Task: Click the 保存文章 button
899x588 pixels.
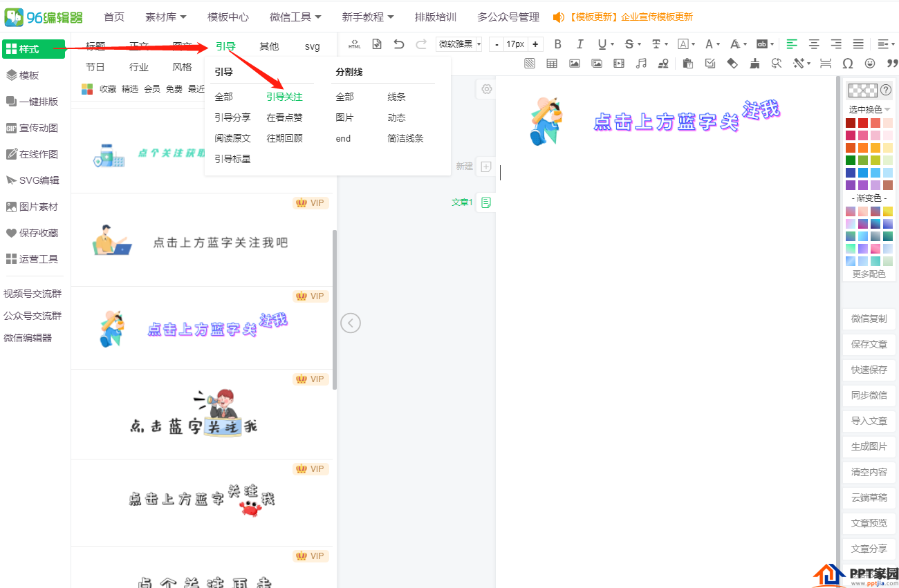Action: (x=869, y=344)
